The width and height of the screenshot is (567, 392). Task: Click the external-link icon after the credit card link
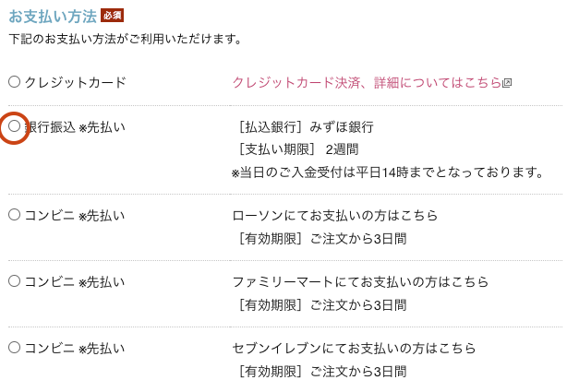(507, 83)
